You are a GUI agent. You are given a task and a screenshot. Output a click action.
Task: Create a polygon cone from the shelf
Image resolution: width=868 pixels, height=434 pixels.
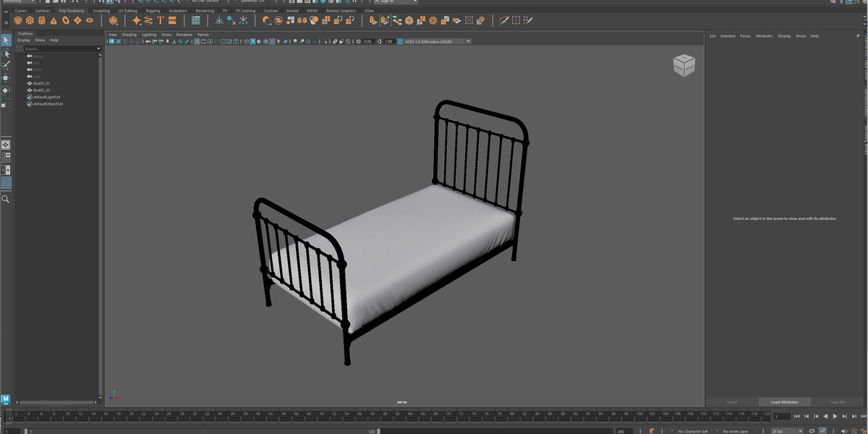click(x=54, y=20)
